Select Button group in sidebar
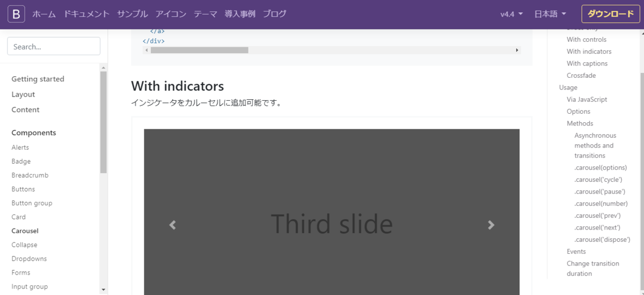644x295 pixels. (32, 203)
